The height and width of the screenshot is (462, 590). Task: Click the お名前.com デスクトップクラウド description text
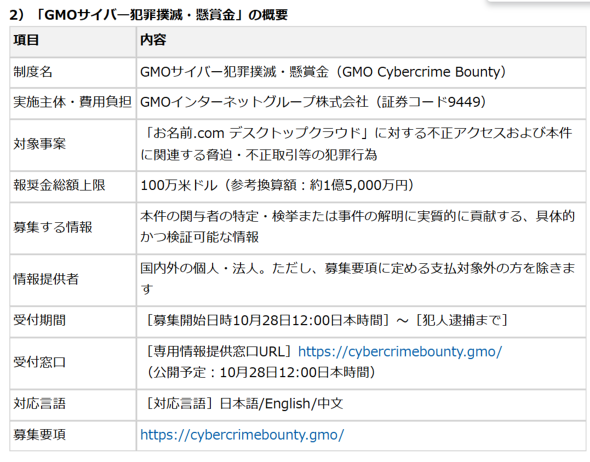click(356, 144)
